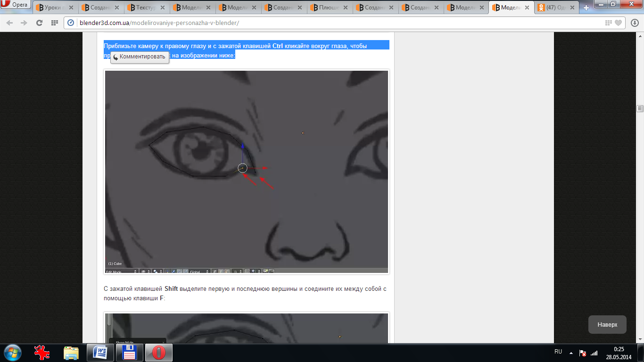Open the floppy-disk taskbar application

coord(129,353)
